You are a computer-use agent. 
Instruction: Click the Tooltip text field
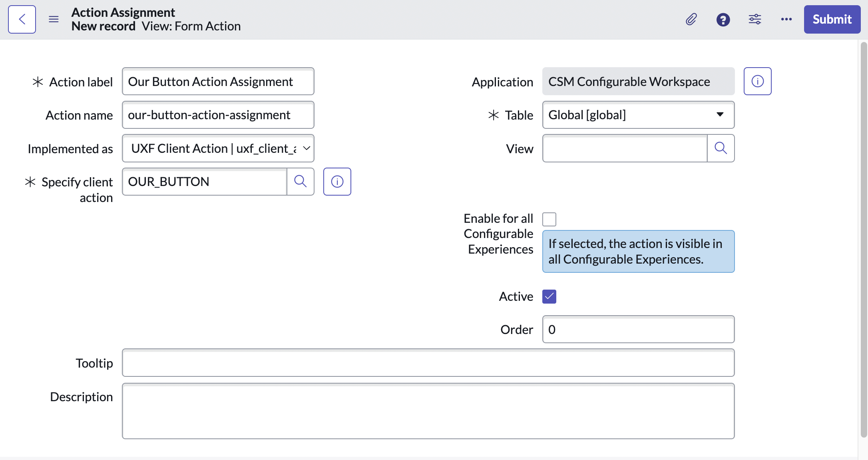428,363
